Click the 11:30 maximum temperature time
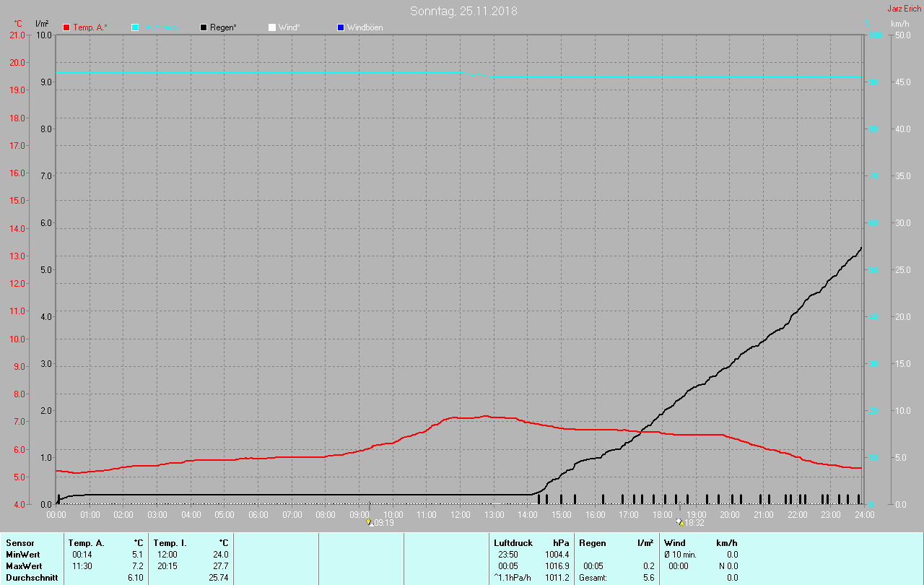924x585 pixels. pos(82,565)
